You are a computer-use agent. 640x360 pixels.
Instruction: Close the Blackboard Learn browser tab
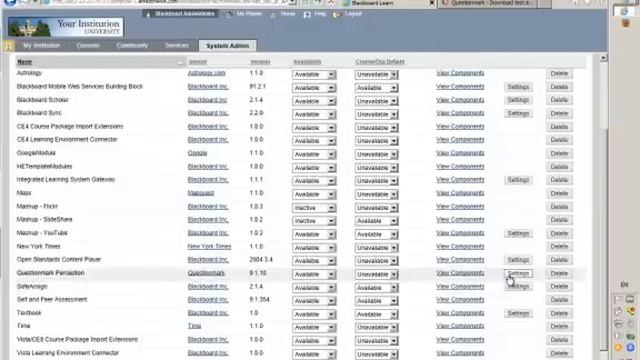[x=432, y=3]
